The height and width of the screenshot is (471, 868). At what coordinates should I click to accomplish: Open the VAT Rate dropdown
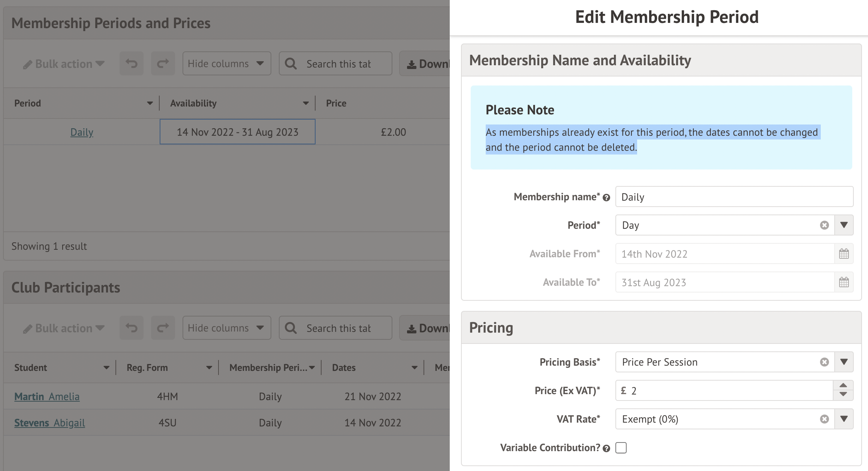click(x=844, y=419)
